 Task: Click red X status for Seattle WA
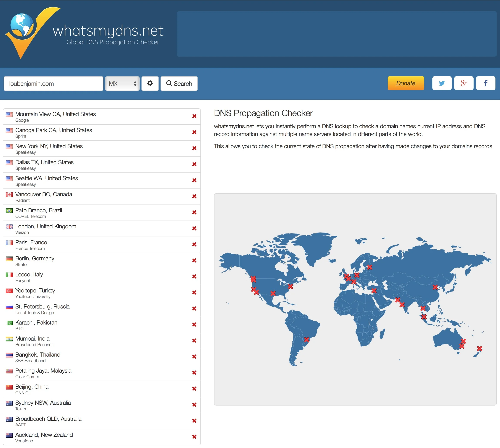pyautogui.click(x=194, y=180)
